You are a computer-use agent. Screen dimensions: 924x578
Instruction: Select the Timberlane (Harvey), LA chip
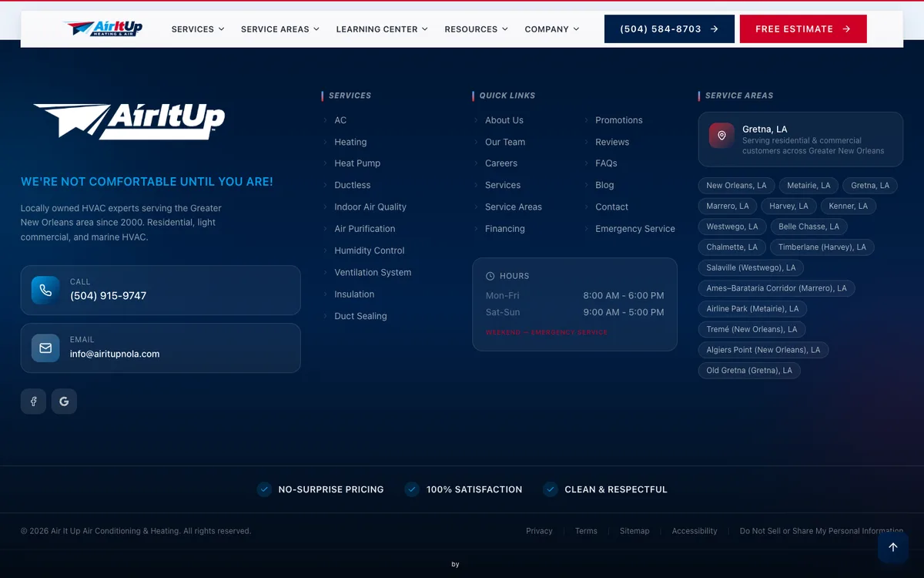822,247
